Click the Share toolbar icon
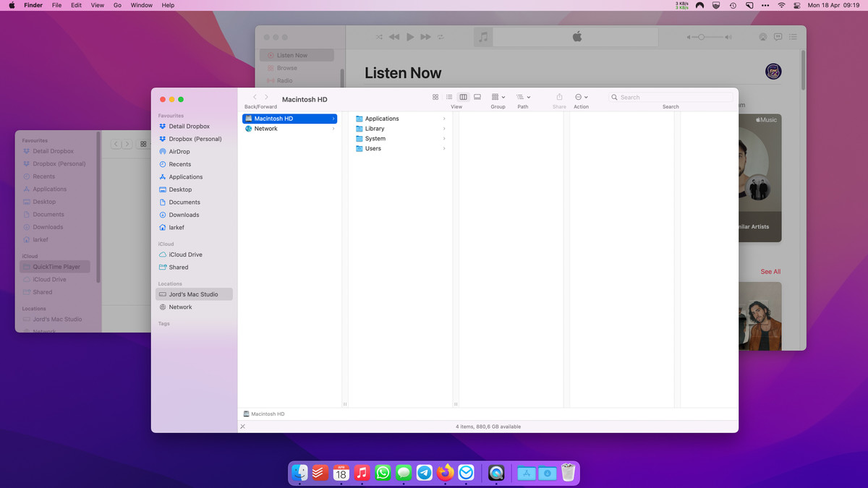 (559, 97)
